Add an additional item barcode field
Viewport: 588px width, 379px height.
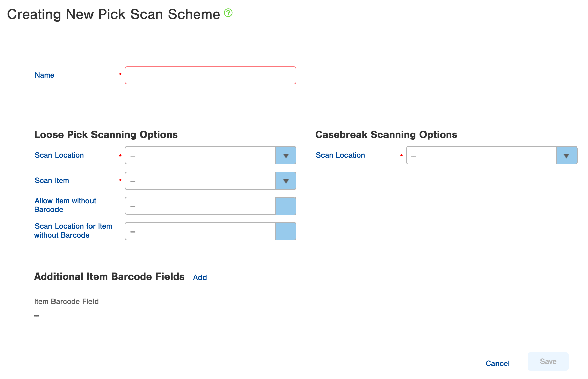tap(200, 277)
